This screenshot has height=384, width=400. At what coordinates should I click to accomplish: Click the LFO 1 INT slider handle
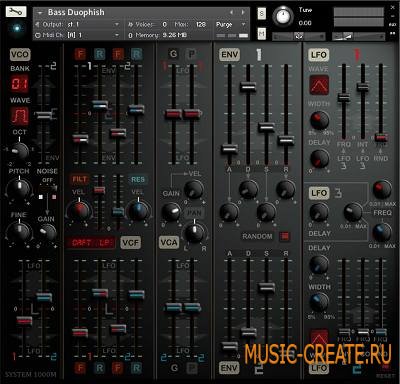(363, 87)
